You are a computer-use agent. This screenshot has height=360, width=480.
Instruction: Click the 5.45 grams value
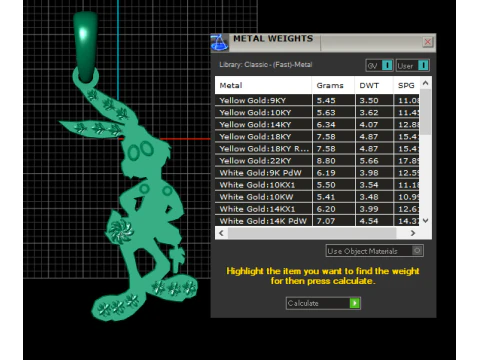[326, 100]
